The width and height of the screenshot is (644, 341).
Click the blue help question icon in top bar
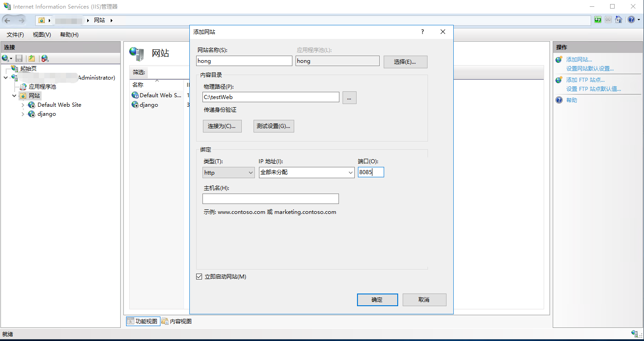[631, 20]
